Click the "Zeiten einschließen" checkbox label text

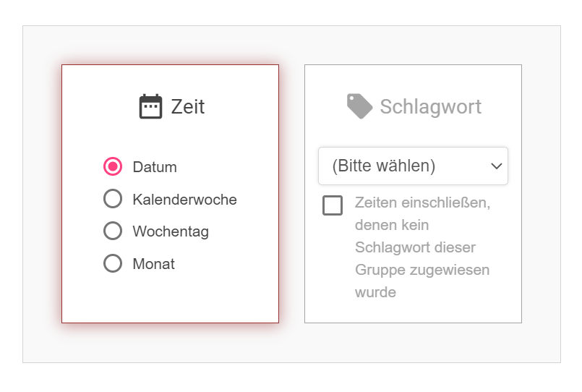point(422,203)
